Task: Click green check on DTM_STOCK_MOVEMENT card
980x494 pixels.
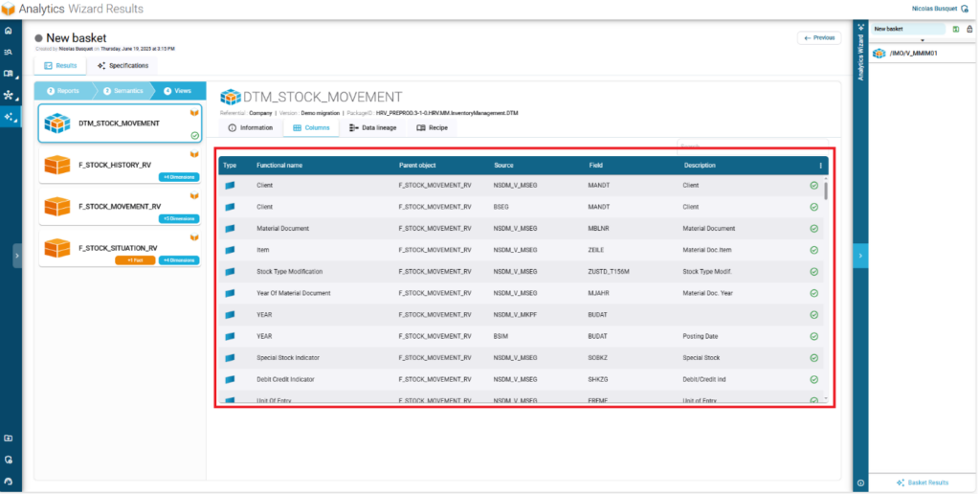Action: (194, 136)
